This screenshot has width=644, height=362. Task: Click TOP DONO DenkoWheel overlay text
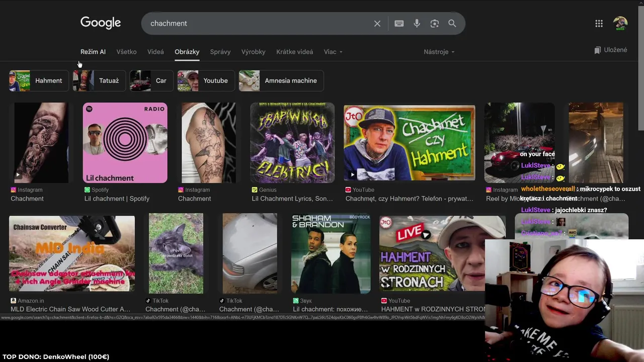point(56,356)
